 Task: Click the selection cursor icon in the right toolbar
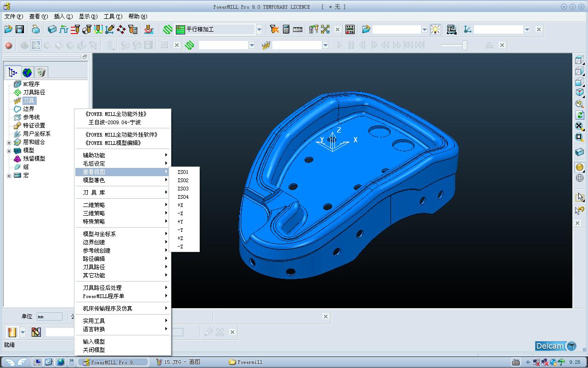[580, 197]
